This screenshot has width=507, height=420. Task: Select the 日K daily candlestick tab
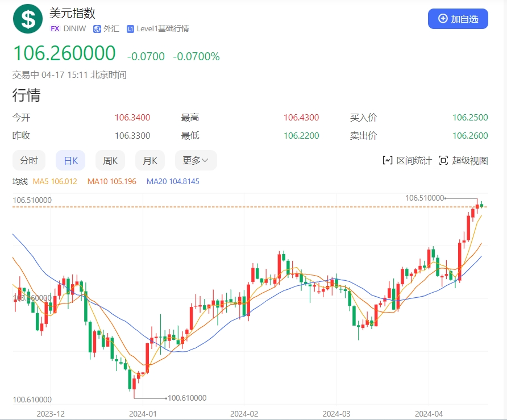tap(70, 160)
